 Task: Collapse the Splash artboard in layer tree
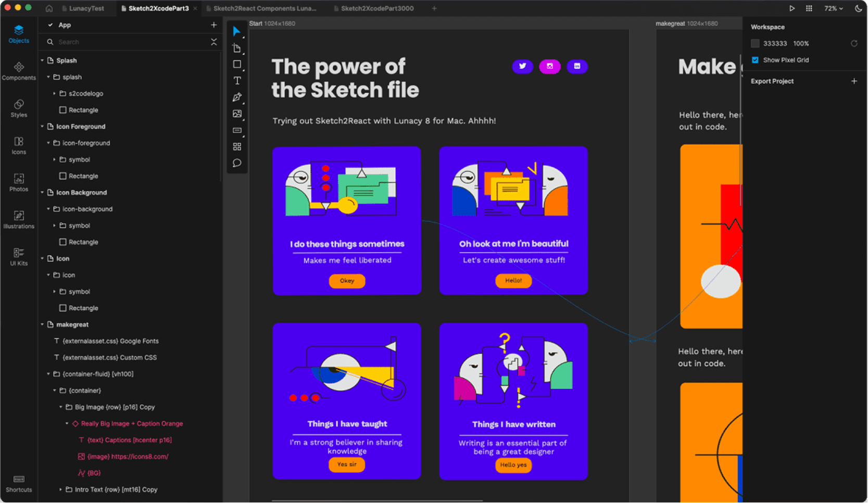click(42, 60)
